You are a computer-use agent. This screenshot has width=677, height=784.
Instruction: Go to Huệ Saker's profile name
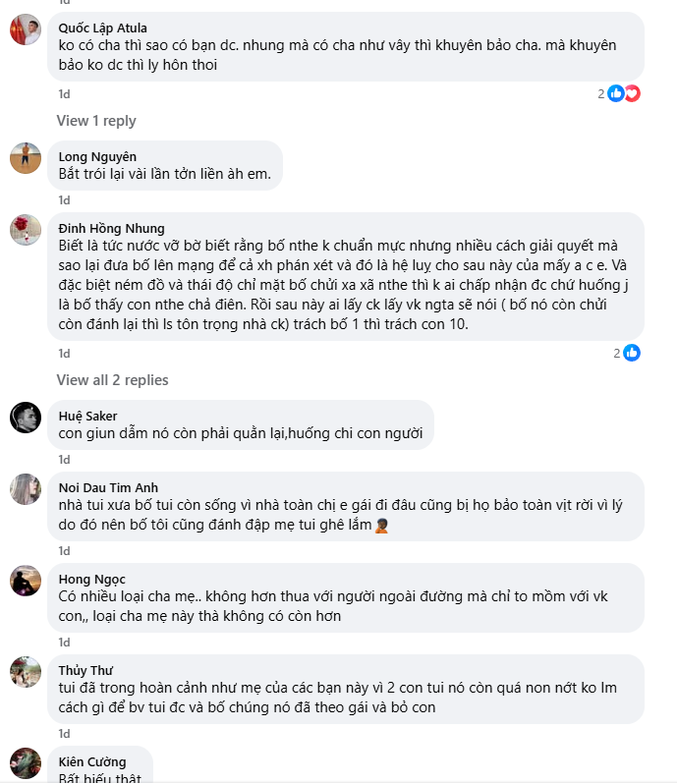coord(87,416)
